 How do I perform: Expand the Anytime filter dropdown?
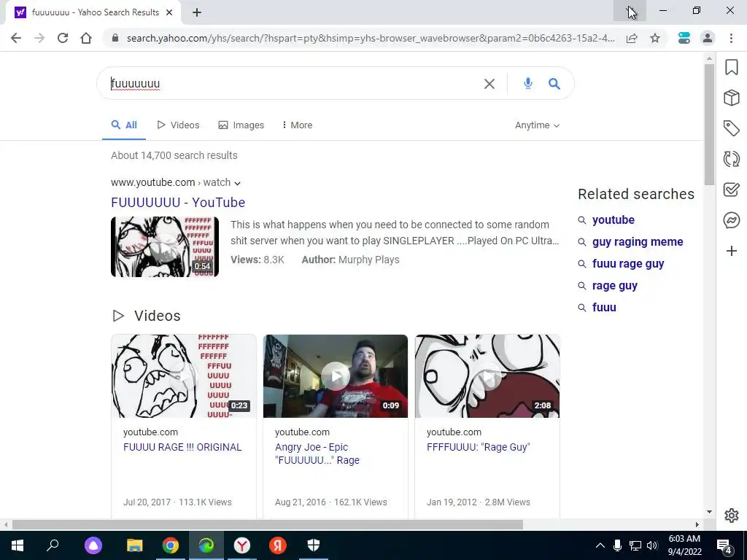tap(537, 125)
